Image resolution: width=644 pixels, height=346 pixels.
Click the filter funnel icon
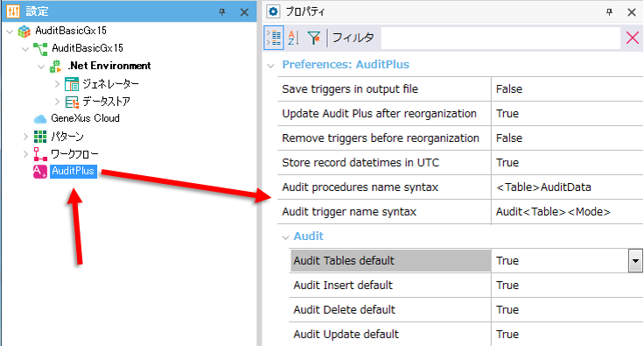[x=314, y=38]
